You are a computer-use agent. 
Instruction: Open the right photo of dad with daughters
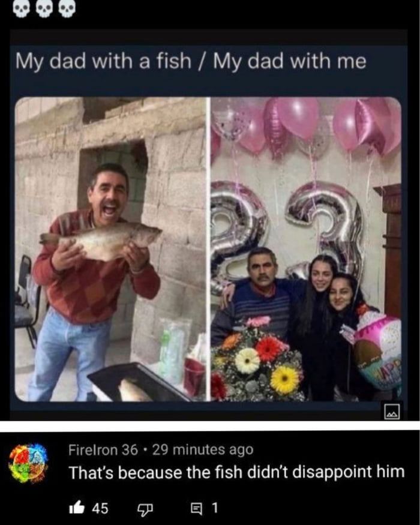pyautogui.click(x=305, y=249)
